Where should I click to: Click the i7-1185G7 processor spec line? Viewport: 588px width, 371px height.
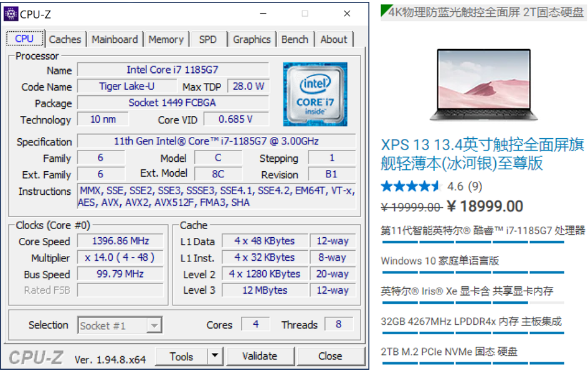[x=483, y=230]
